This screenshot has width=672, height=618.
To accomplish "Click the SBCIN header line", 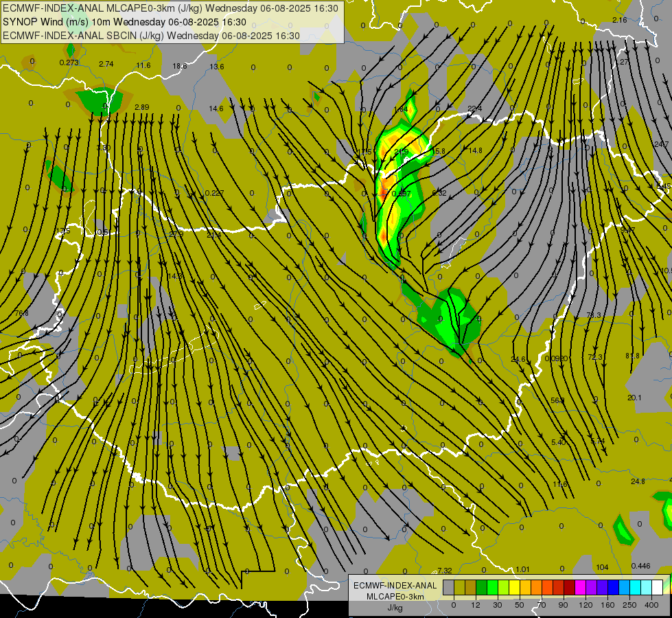I will [x=151, y=36].
